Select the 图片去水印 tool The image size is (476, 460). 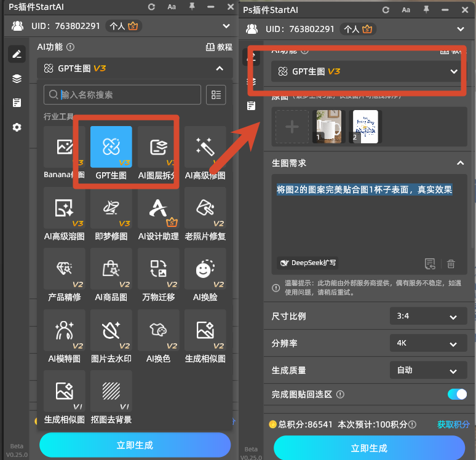pyautogui.click(x=111, y=330)
